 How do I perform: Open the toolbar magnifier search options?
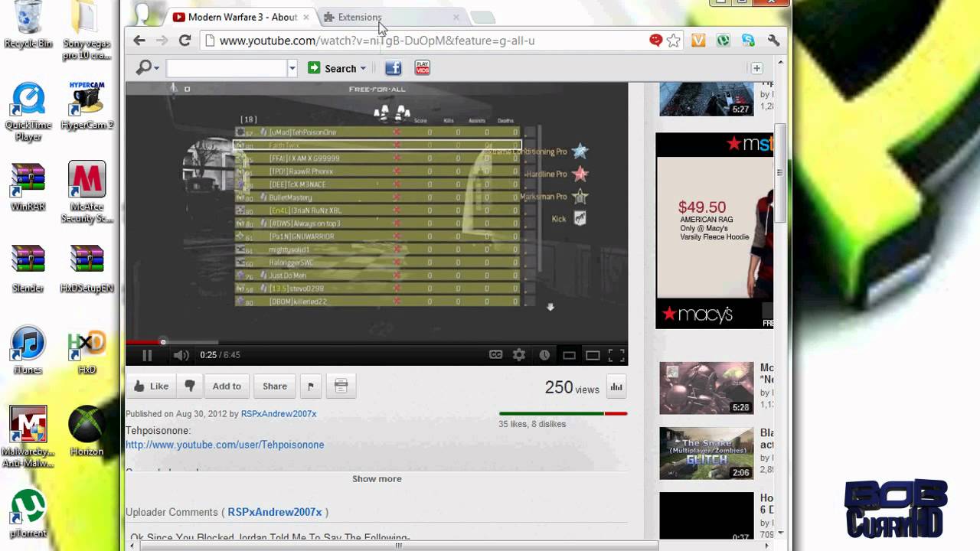(146, 68)
